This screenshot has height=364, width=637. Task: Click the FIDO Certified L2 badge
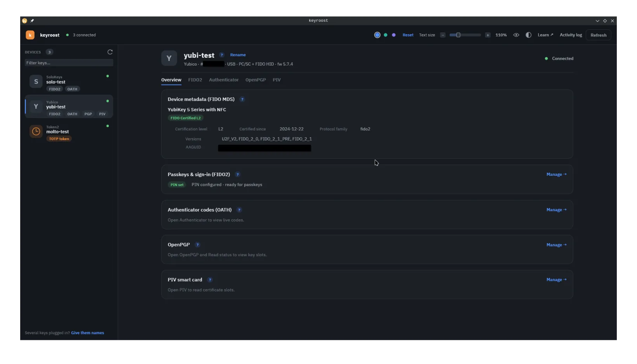(x=186, y=118)
